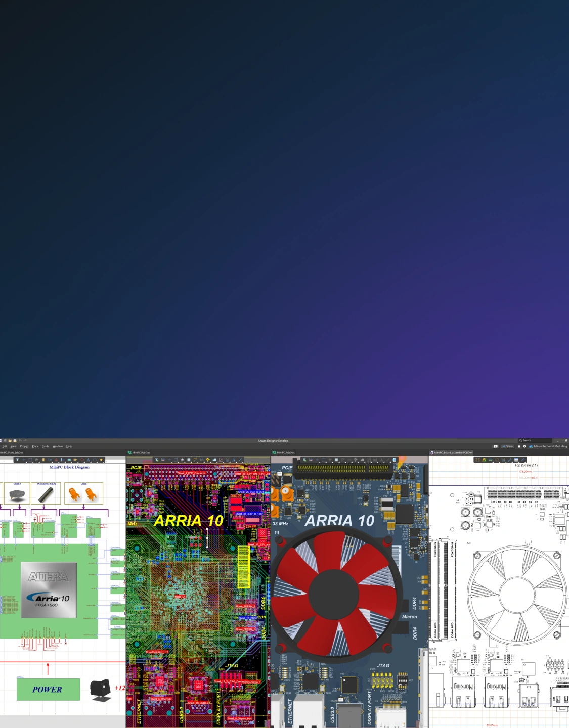Open the Tools menu
The width and height of the screenshot is (569, 728).
coord(46,446)
